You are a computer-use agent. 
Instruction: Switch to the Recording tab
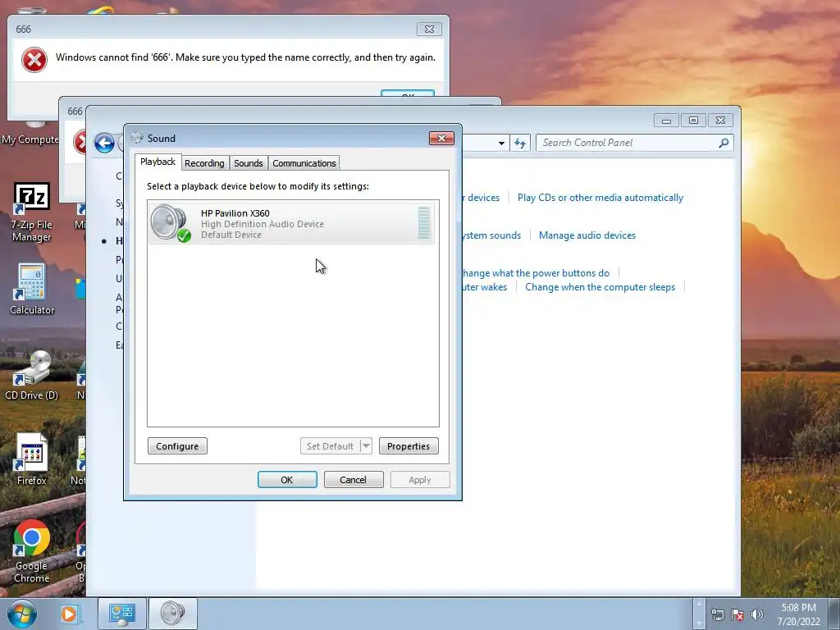(204, 163)
